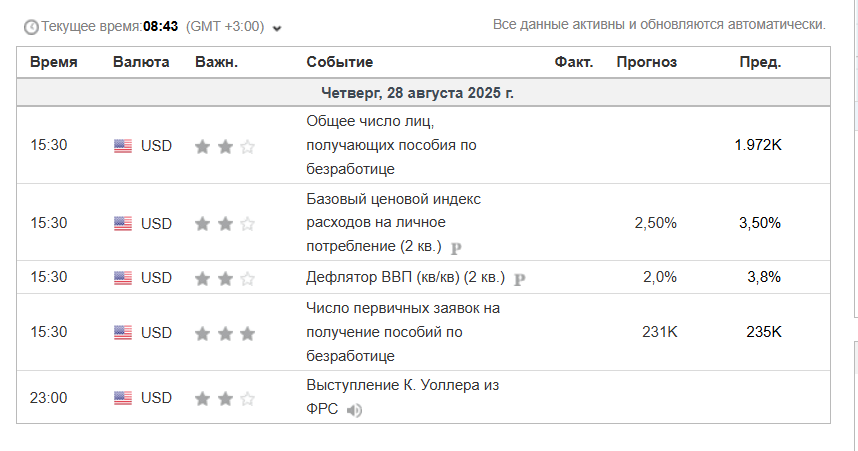This screenshot has width=858, height=451.
Task: Click US flag in Дефлятор ВВП row
Action: coord(123,278)
